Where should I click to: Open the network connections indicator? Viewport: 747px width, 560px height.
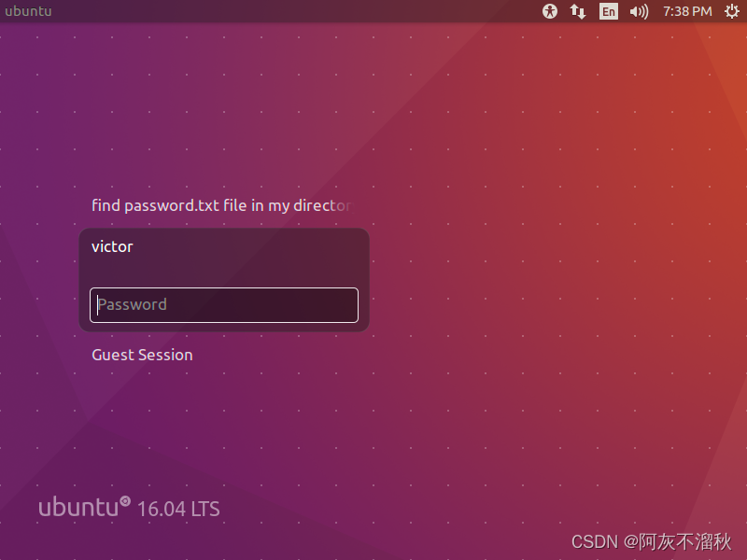(x=578, y=11)
